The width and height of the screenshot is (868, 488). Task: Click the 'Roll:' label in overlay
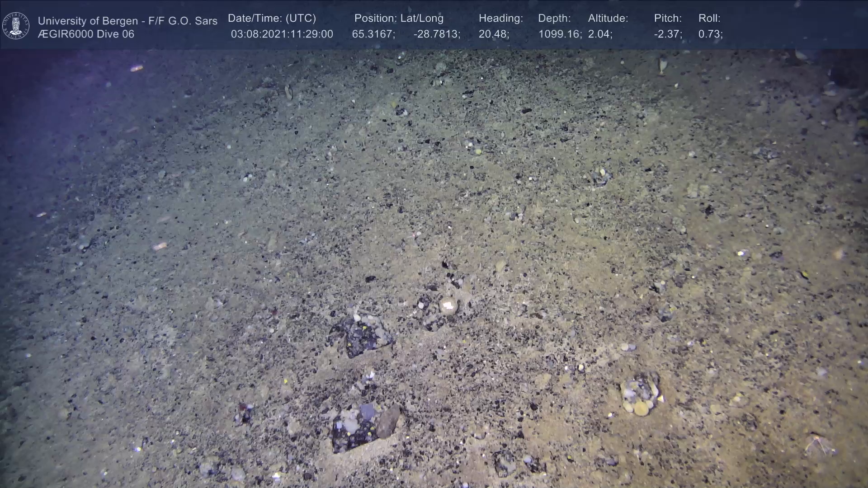(x=709, y=19)
